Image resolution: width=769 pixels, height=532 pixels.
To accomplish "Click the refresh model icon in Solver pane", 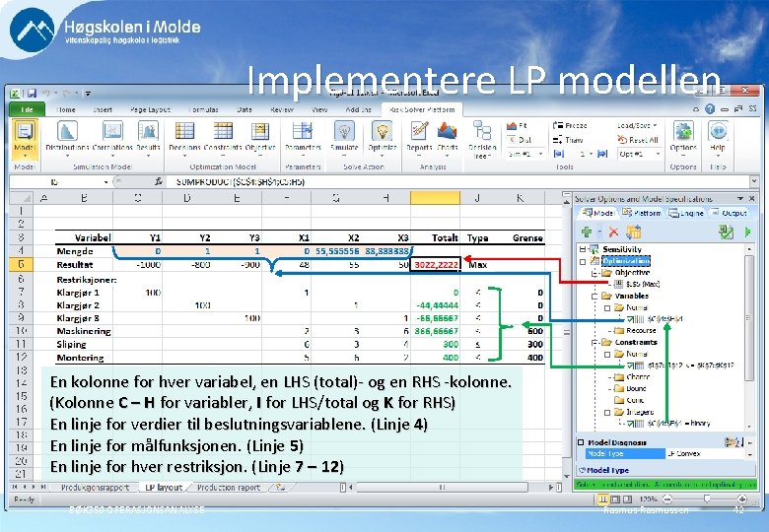I will click(633, 232).
